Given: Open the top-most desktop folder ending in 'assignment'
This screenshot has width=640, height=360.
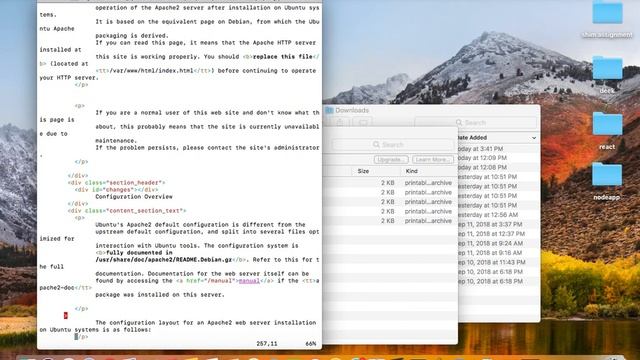Looking at the screenshot, I should [607, 12].
